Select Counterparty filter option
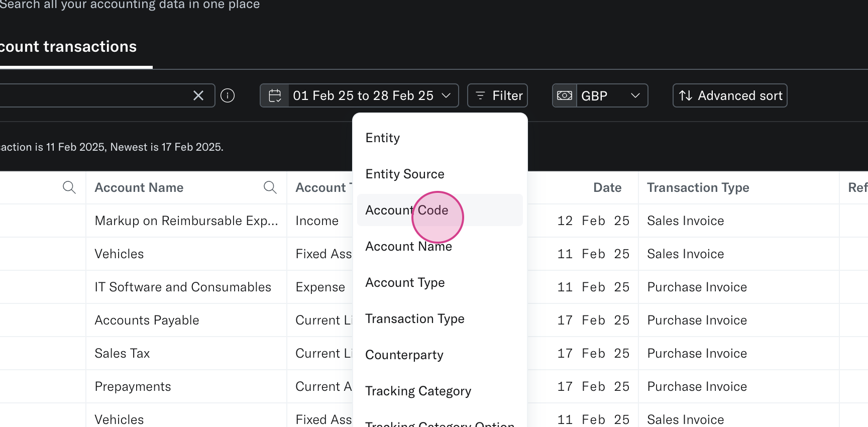 [404, 355]
